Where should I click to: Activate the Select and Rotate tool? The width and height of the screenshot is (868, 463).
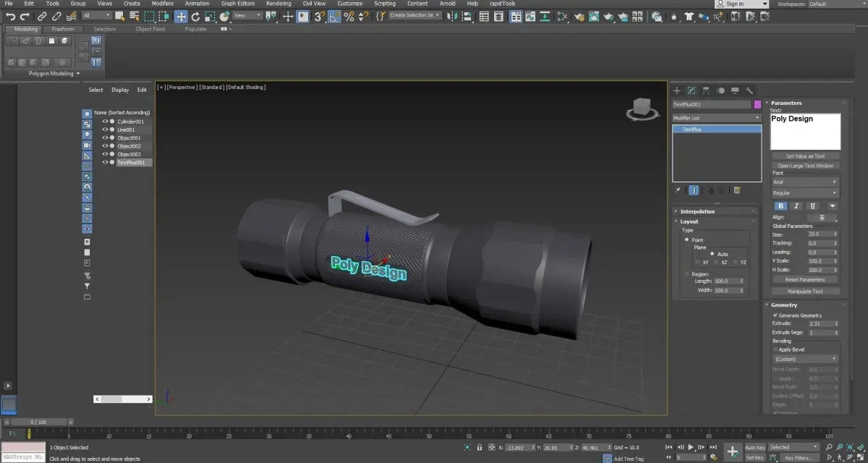pyautogui.click(x=195, y=17)
